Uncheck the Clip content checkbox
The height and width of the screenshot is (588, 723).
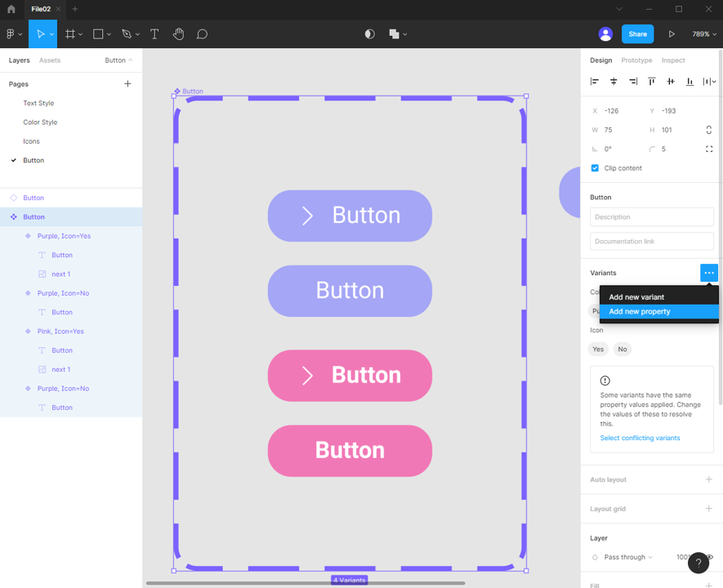coord(595,168)
